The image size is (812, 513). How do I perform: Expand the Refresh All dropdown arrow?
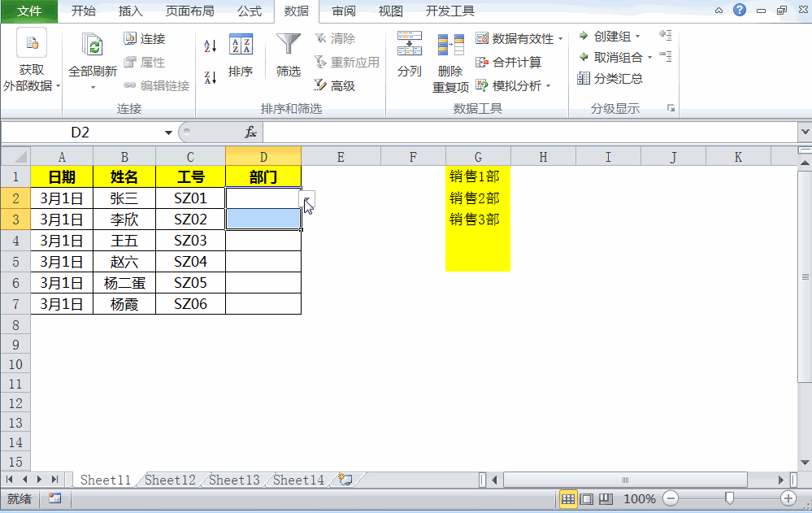(93, 88)
